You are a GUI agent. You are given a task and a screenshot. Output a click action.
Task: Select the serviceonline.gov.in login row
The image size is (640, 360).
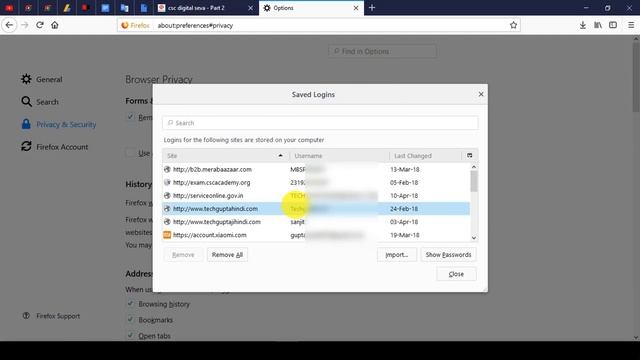[x=316, y=196]
